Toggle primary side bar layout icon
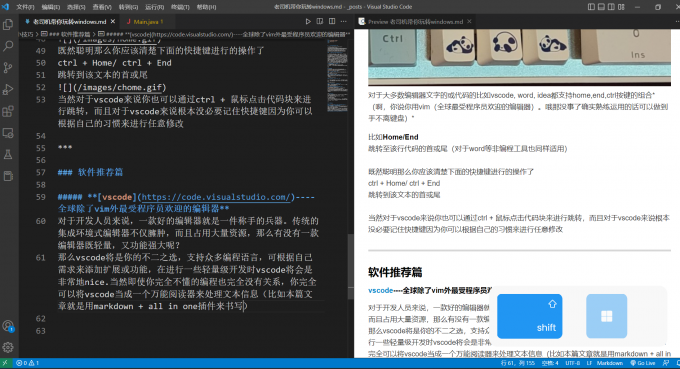This screenshot has width=680, height=369. [591, 7]
